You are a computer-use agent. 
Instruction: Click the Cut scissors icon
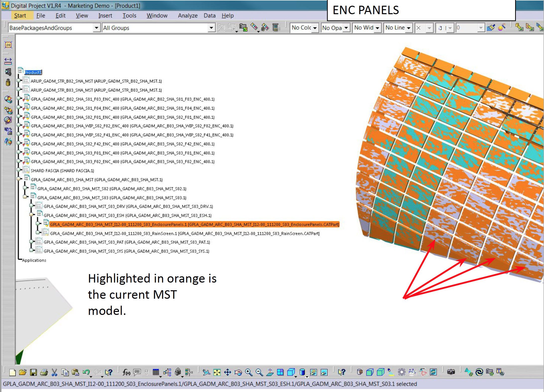(x=54, y=372)
